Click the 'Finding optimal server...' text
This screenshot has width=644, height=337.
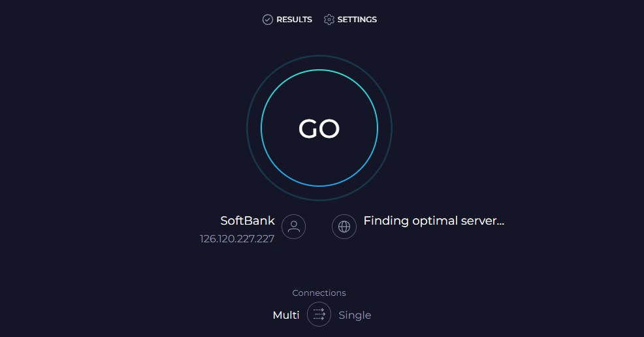coord(434,221)
